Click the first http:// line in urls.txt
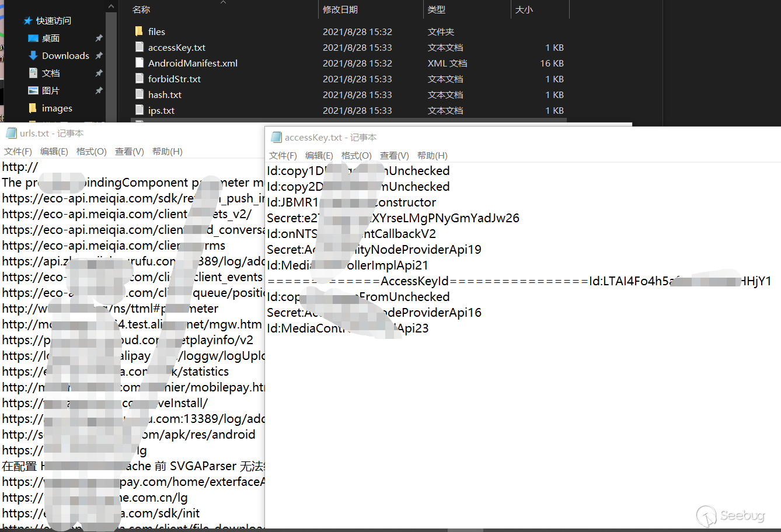The image size is (781, 532). click(20, 167)
